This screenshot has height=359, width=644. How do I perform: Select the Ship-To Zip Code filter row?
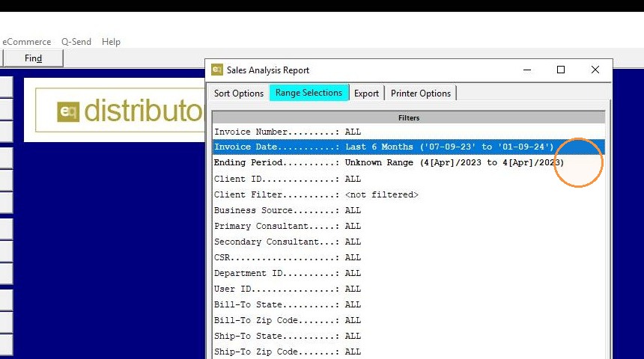409,352
